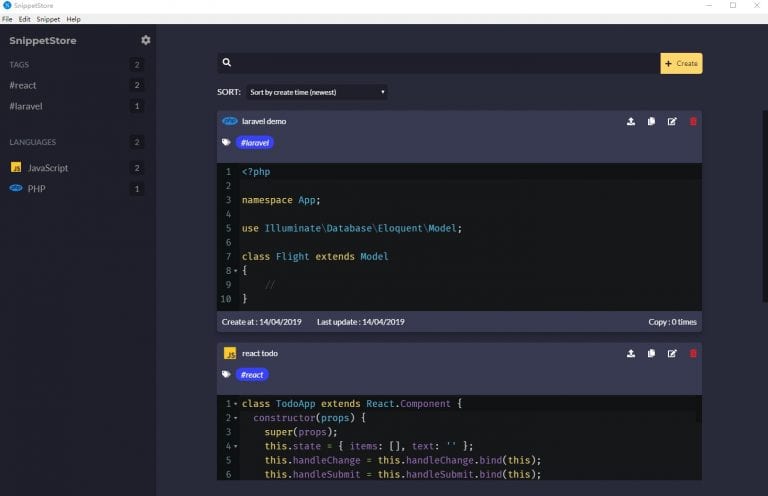The width and height of the screenshot is (768, 496).
Task: Click the 'super(props);' code line
Action: 301,432
